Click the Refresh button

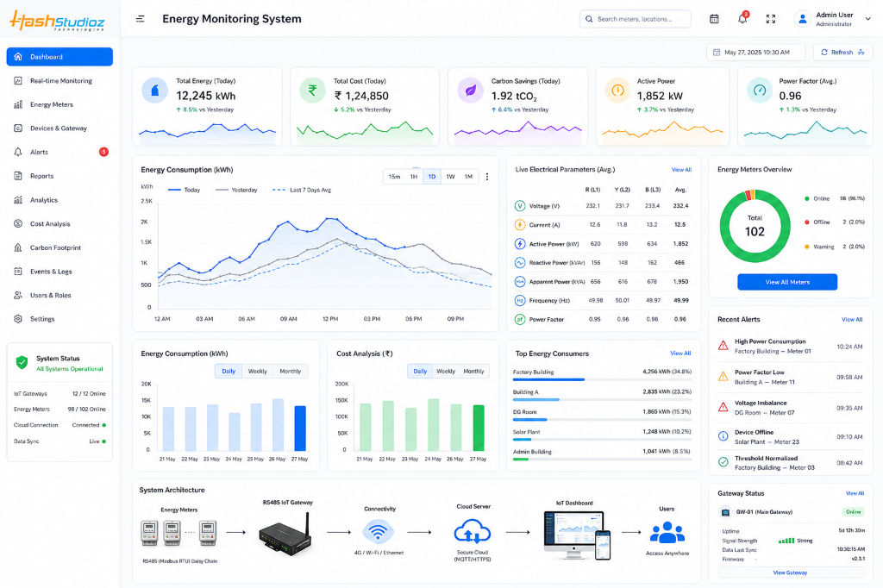coord(843,53)
